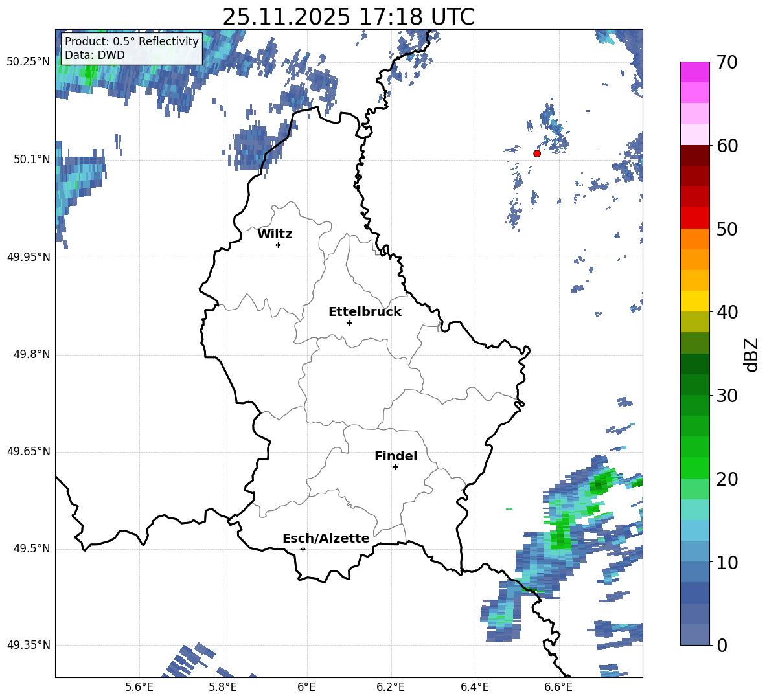Click the 5.8°E longitude label
Image resolution: width=767 pixels, height=700 pixels.
pyautogui.click(x=223, y=687)
